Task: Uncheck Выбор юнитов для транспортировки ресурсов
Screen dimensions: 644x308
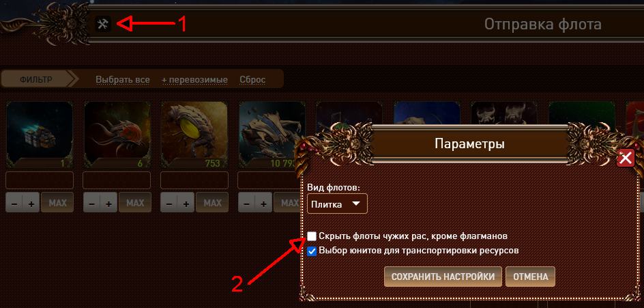Action: (x=312, y=251)
